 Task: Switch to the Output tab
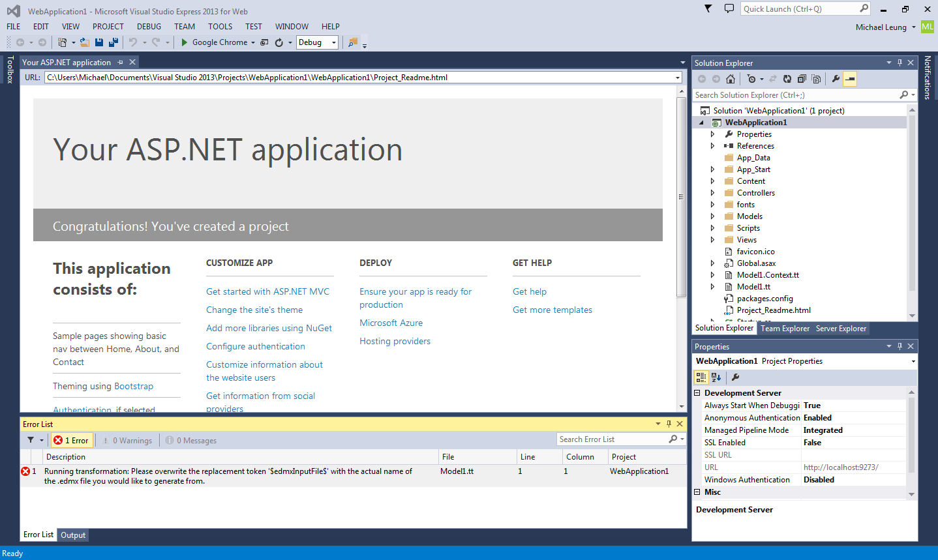(x=73, y=535)
